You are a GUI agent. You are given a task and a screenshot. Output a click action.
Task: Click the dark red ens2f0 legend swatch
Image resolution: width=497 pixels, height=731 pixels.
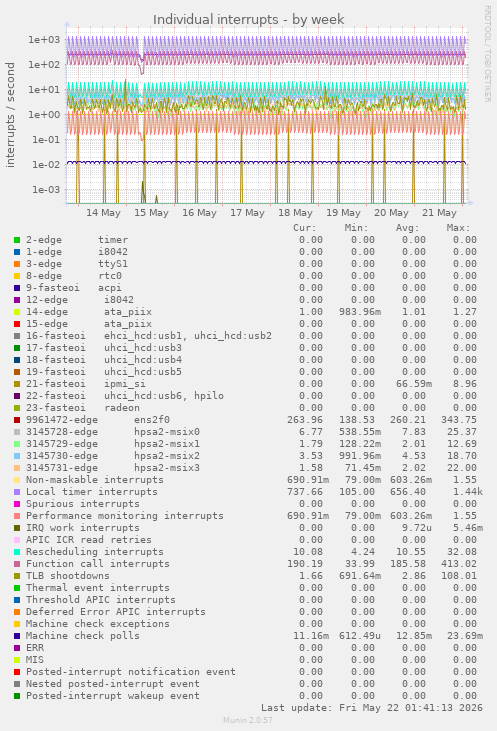[17, 420]
